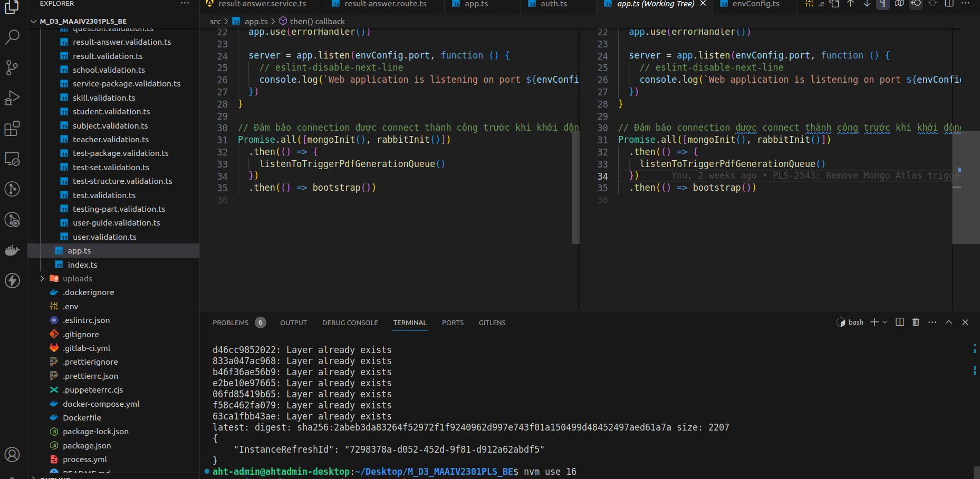Open new terminal profile dropdown
Viewport: 980px width, 479px height.
click(885, 322)
